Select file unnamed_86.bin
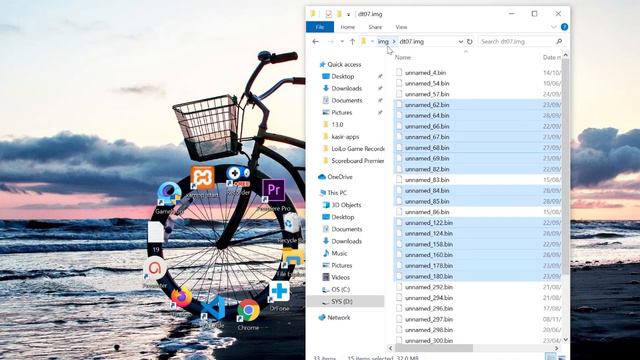The image size is (640, 360). [427, 212]
